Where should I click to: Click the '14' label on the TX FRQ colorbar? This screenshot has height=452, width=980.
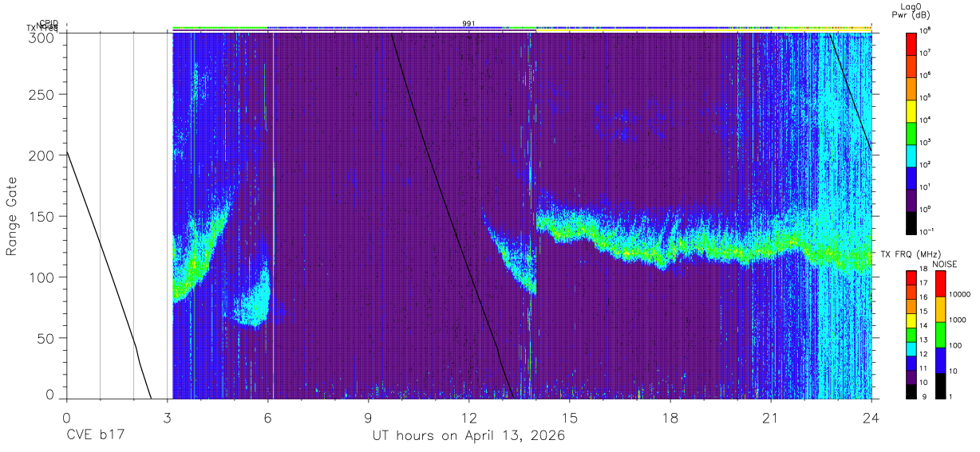[924, 325]
